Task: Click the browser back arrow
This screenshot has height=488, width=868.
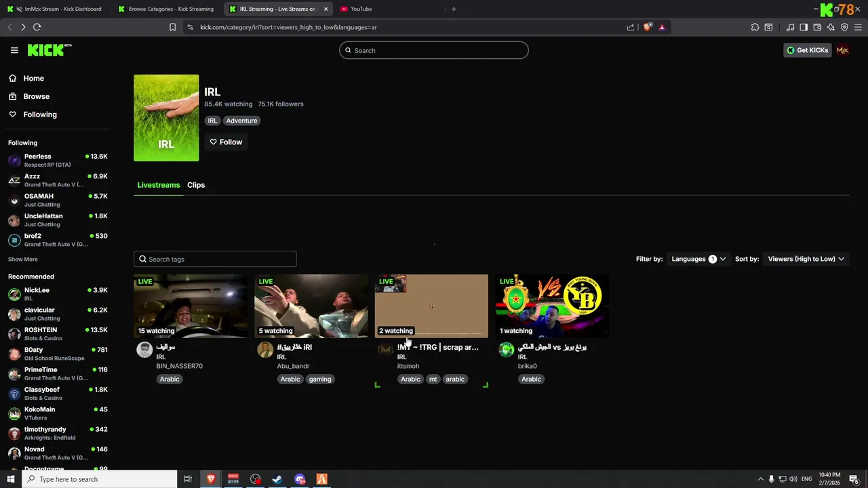Action: pyautogui.click(x=9, y=27)
